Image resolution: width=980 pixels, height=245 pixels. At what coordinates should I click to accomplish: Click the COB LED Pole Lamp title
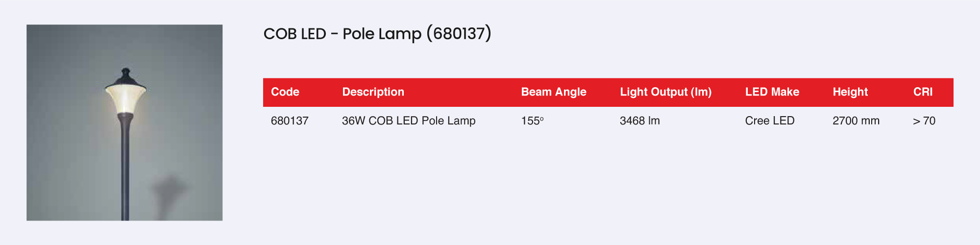pos(377,34)
